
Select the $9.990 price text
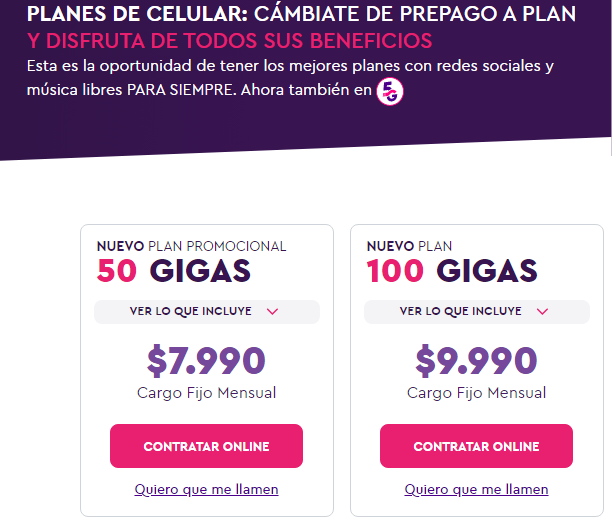476,361
